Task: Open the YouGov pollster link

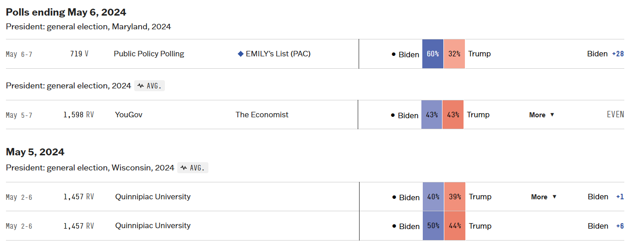Action: pyautogui.click(x=129, y=115)
